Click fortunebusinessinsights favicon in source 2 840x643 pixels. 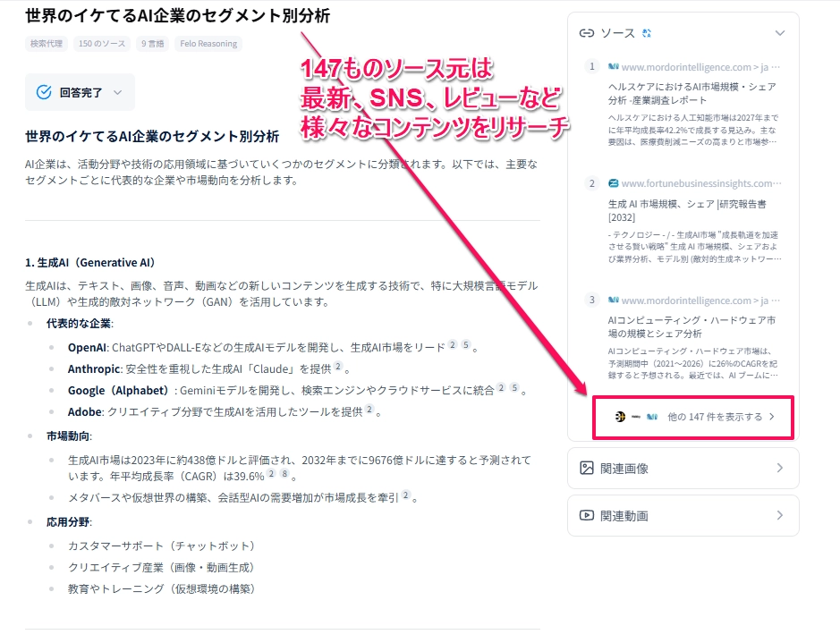614,183
